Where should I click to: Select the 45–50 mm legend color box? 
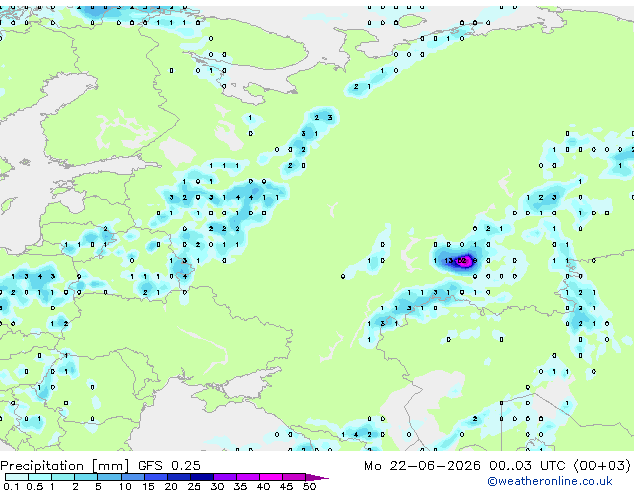[294, 477]
